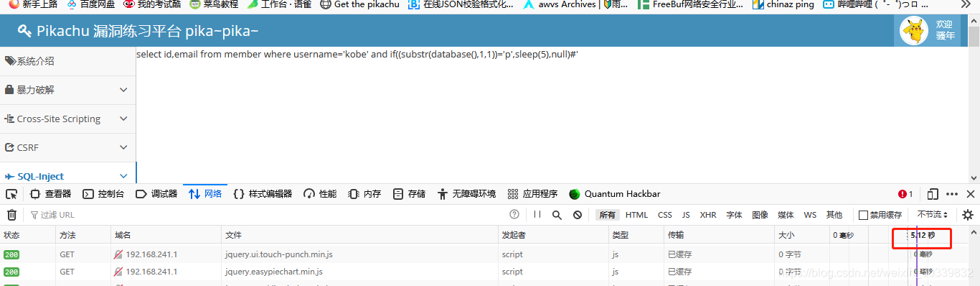Collapse the SQL-Inject sidebar menu

(x=67, y=176)
